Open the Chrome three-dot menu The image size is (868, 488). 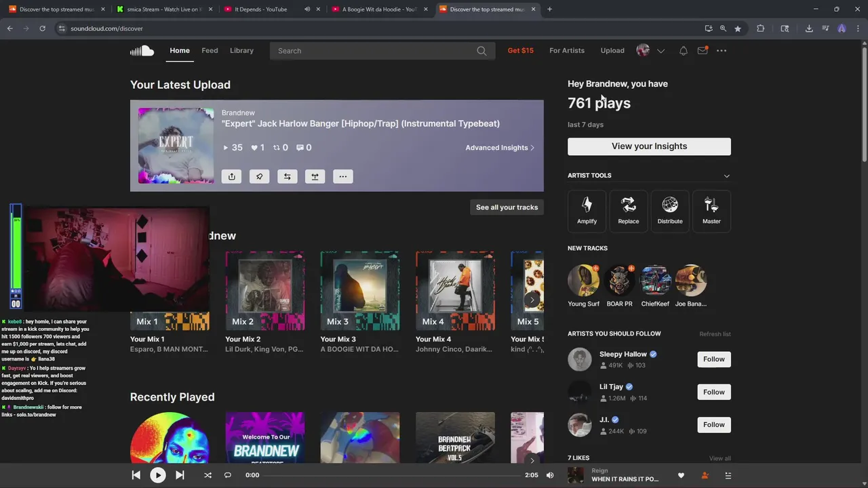tap(857, 28)
